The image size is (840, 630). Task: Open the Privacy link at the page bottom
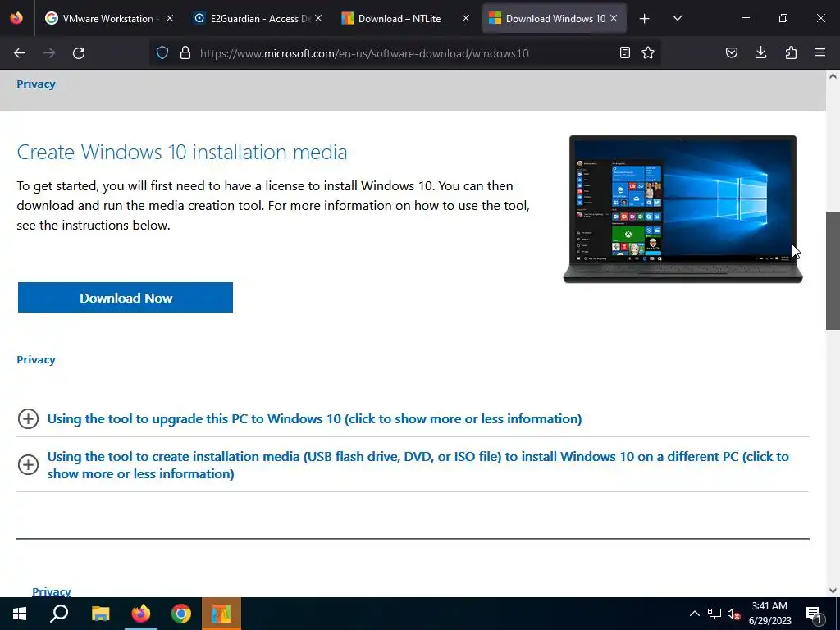[52, 591]
